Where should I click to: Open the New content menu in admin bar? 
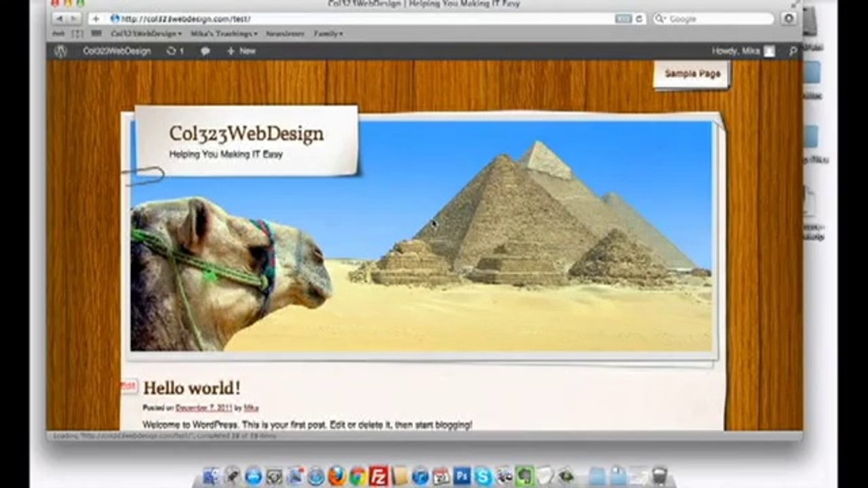241,51
